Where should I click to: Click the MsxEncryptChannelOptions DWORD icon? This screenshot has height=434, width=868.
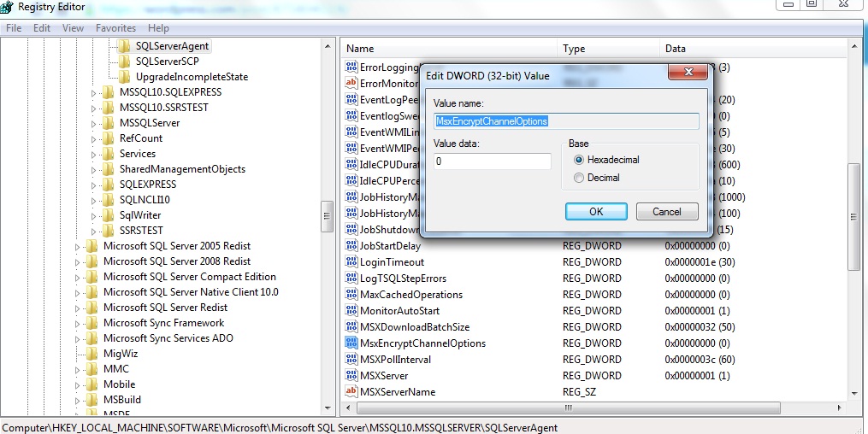pos(351,343)
